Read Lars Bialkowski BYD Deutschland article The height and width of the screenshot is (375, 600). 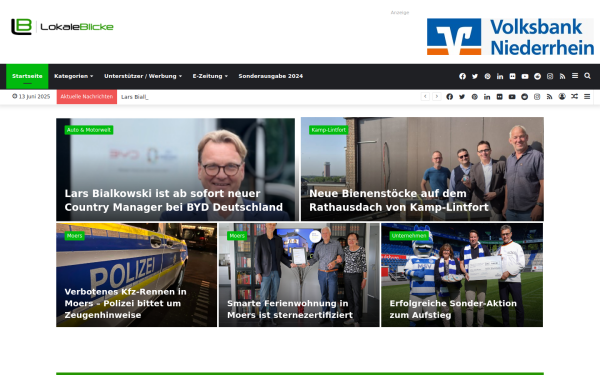coord(173,200)
